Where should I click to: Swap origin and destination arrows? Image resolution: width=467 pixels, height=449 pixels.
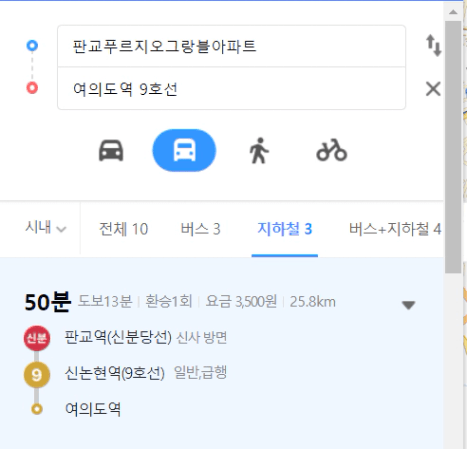[x=433, y=46]
